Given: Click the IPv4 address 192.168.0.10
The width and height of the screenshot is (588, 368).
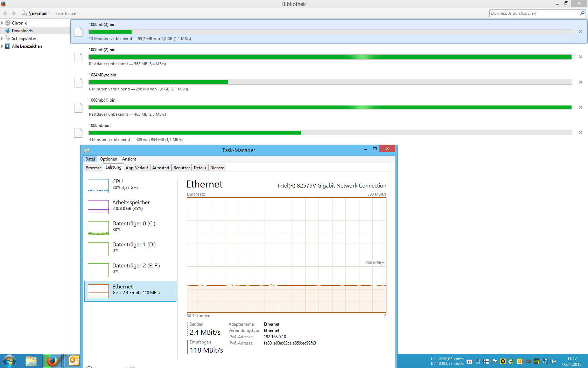Looking at the screenshot, I should (275, 337).
